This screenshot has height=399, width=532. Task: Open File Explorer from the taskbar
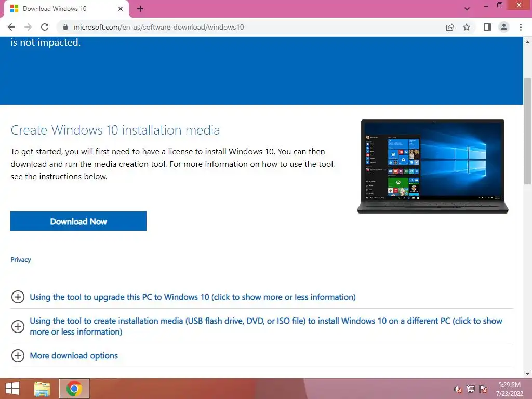point(42,389)
